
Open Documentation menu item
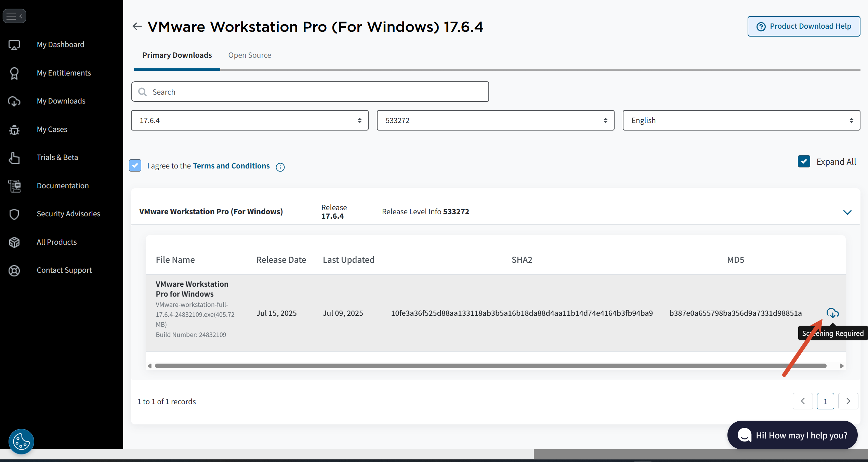63,186
